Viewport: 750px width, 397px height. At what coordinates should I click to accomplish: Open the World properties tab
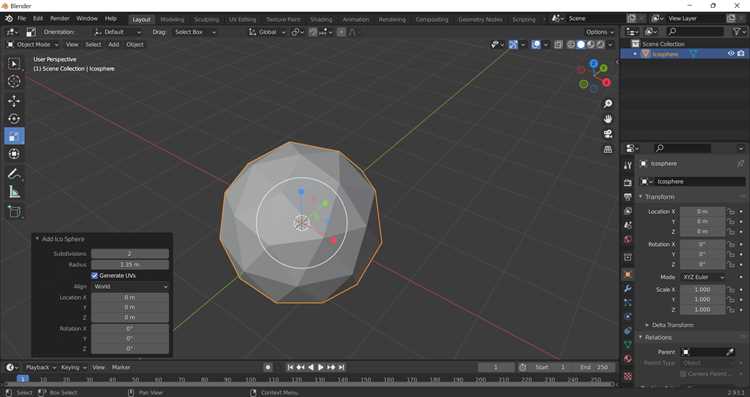pos(628,240)
